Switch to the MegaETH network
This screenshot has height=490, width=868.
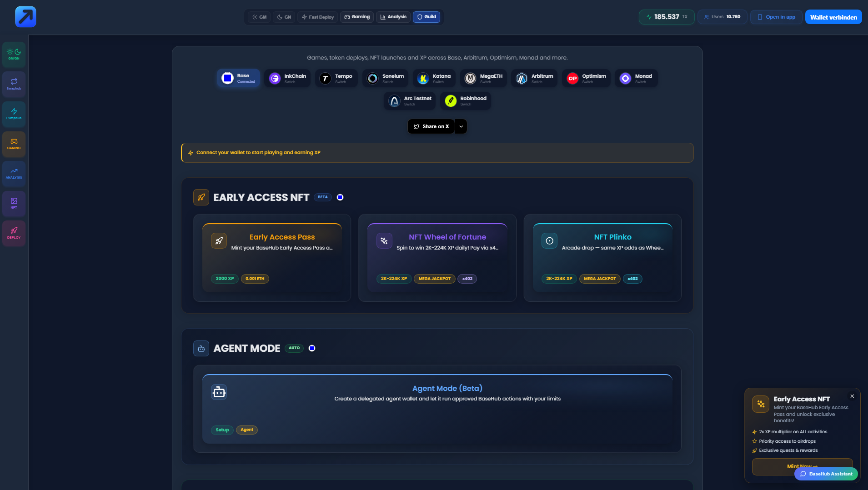click(483, 78)
